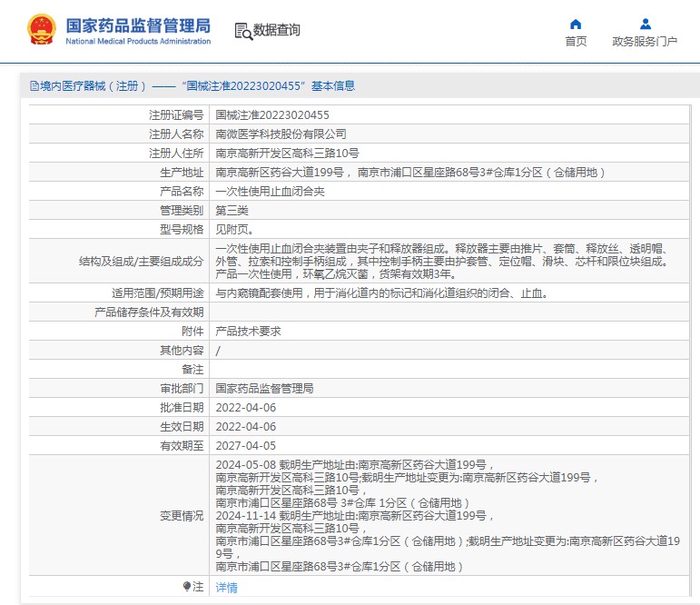Click the data query magnifier icon
The width and height of the screenshot is (700, 605).
pos(243,31)
